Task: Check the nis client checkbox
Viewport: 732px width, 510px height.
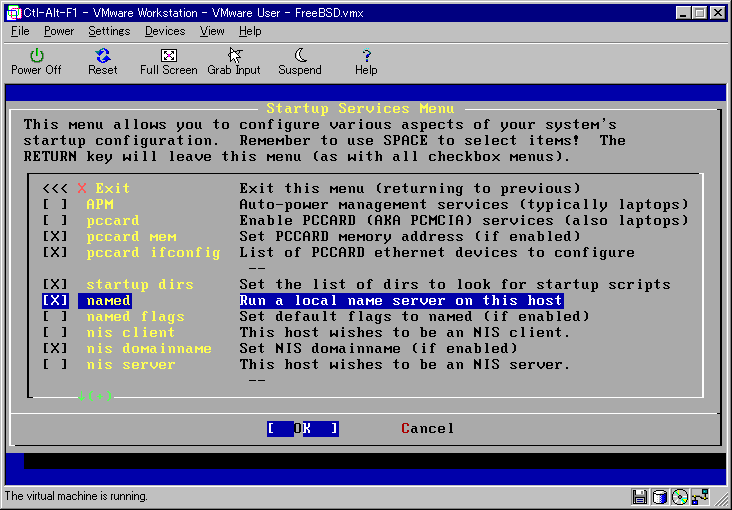Action: click(55, 333)
